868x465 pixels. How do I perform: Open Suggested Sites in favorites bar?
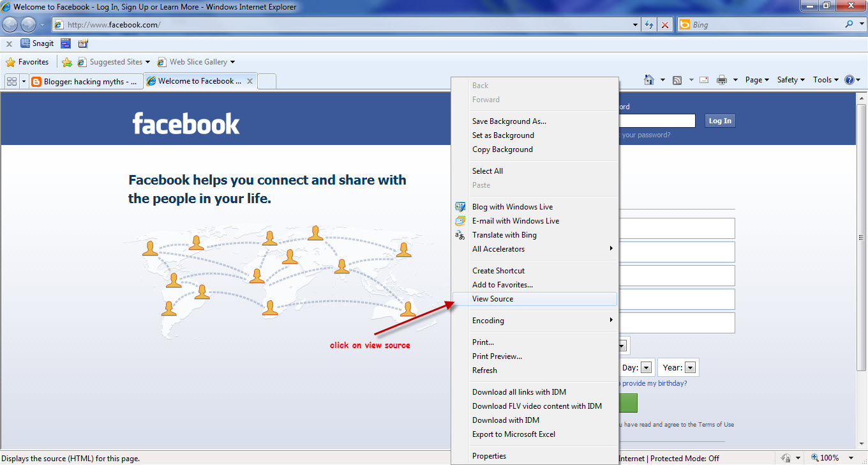pos(114,62)
